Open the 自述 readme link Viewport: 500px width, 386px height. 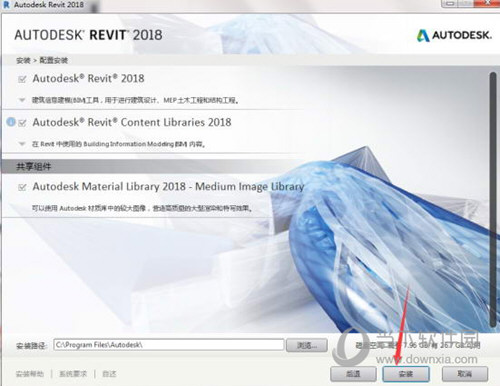point(109,374)
